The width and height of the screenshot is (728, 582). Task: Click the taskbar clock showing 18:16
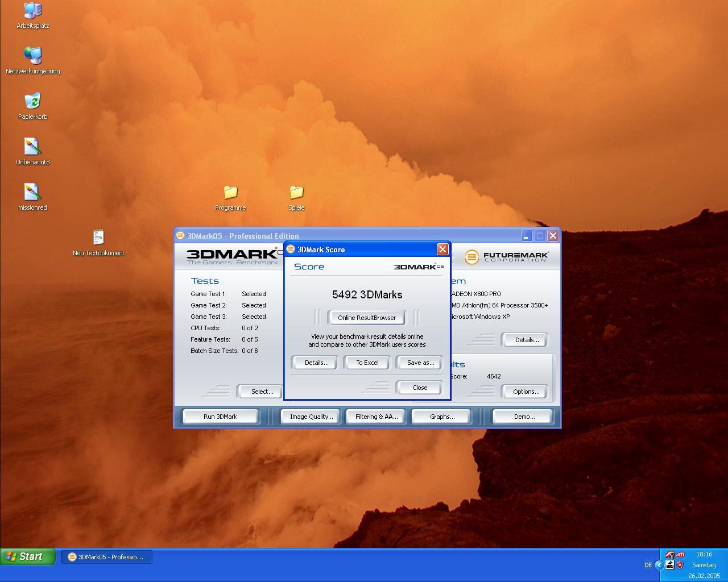[704, 554]
